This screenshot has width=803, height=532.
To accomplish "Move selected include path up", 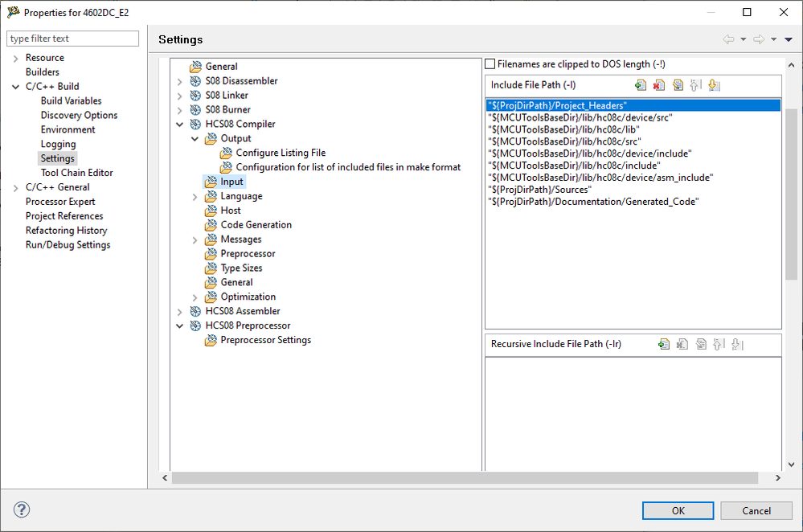I will 695,85.
